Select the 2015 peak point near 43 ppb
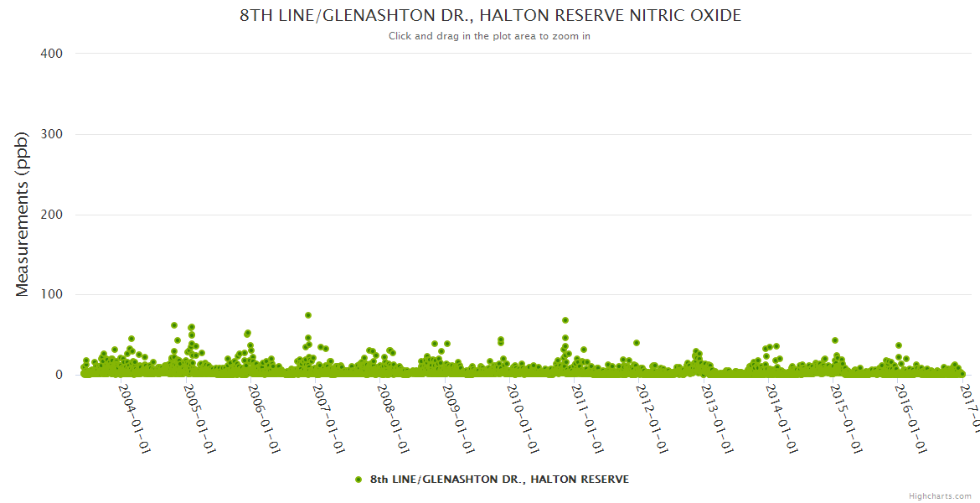 click(x=835, y=340)
